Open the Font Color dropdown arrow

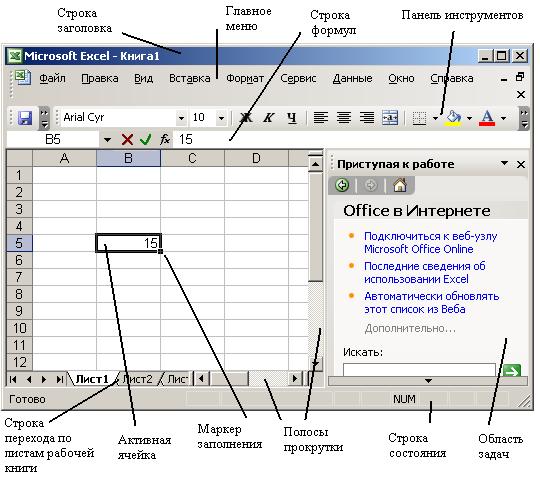[x=503, y=118]
